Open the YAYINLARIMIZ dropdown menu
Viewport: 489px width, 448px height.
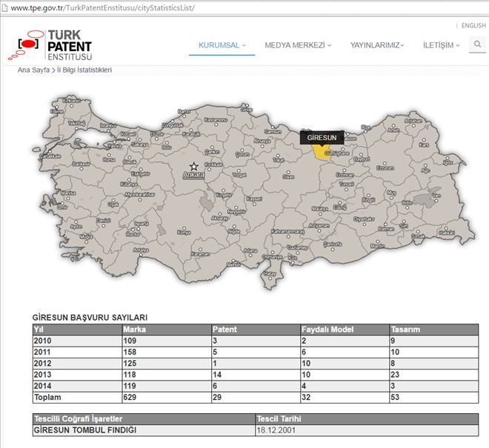coord(377,45)
